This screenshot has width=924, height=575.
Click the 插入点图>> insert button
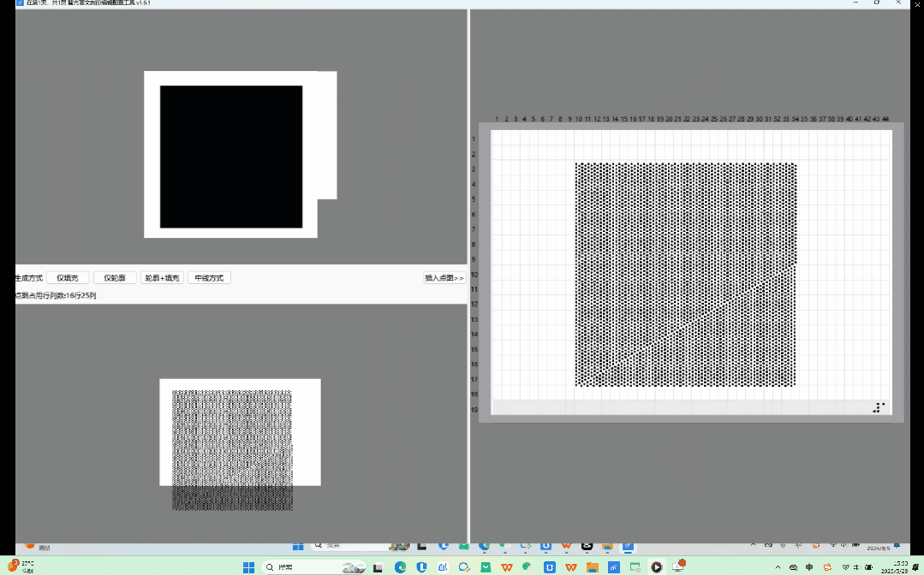tap(444, 278)
